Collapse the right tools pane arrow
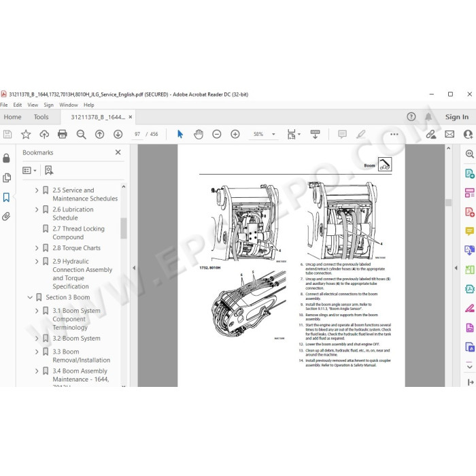The height and width of the screenshot is (476, 476). coord(456,268)
